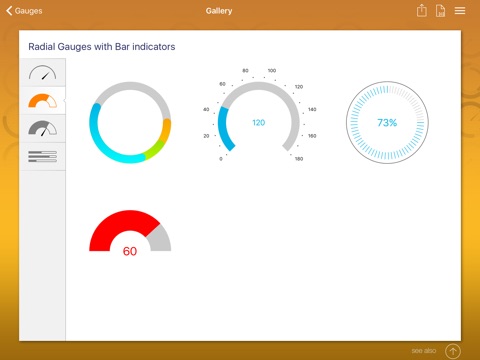Tap the scroll-to-top arrow icon
The height and width of the screenshot is (360, 480).
tap(453, 351)
